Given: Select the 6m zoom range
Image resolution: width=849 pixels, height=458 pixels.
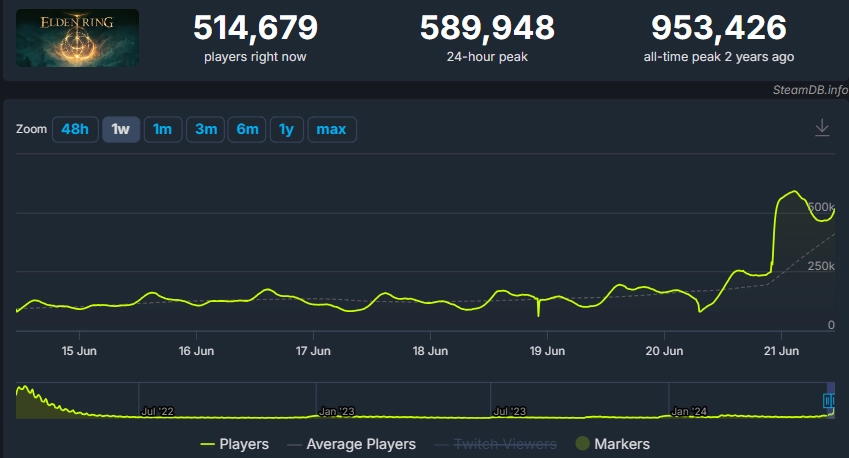Looking at the screenshot, I should [x=247, y=129].
